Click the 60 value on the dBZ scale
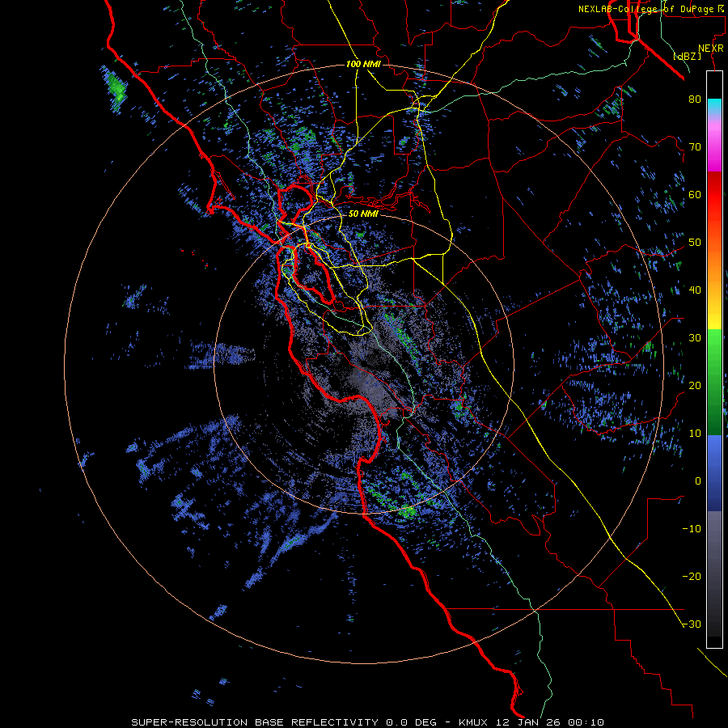 click(695, 194)
